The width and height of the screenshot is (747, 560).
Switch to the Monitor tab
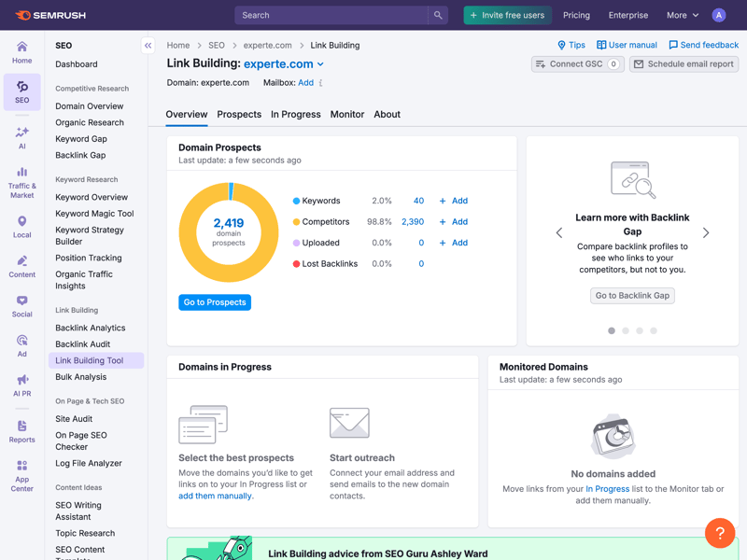click(346, 114)
